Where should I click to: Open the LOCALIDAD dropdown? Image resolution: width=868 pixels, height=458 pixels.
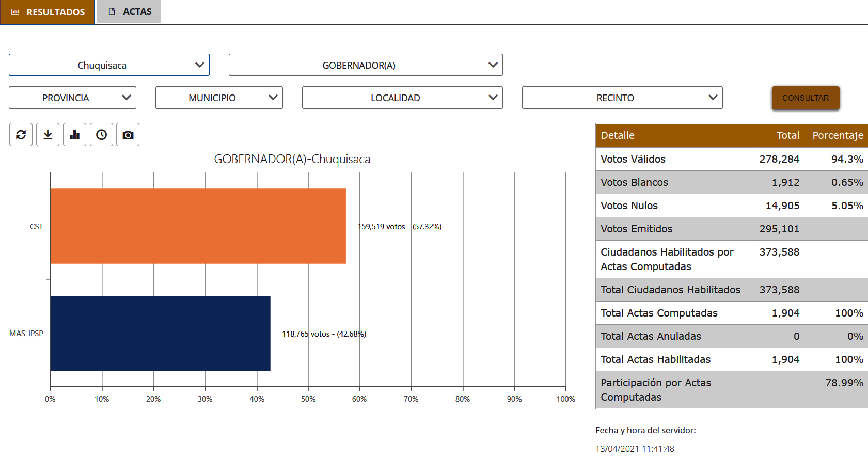click(402, 98)
